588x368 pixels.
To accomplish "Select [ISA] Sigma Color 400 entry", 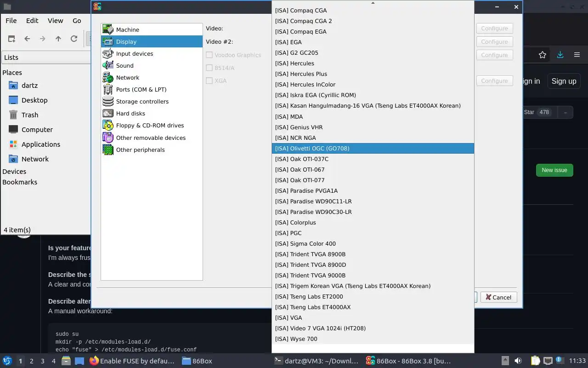I will [x=373, y=243].
